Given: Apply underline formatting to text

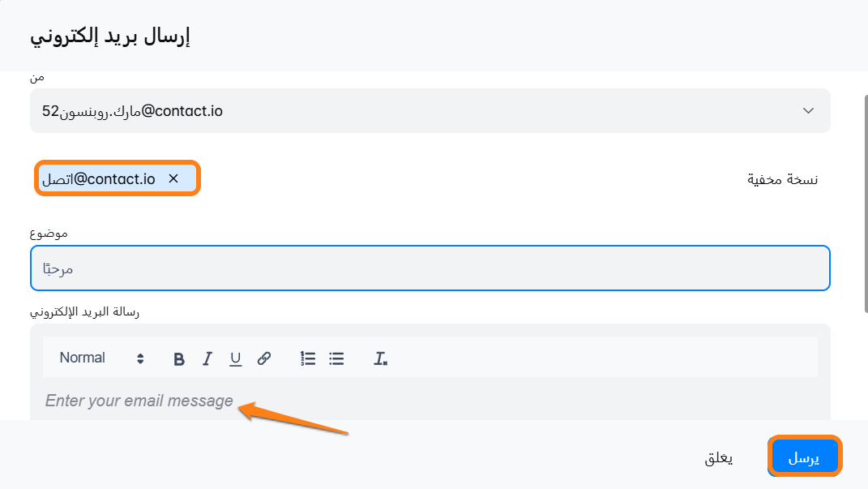Looking at the screenshot, I should (x=235, y=358).
